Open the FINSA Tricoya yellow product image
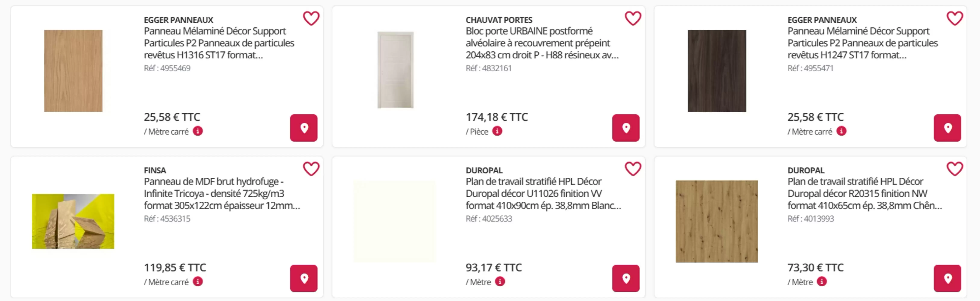Image resolution: width=980 pixels, height=301 pixels. tap(73, 222)
